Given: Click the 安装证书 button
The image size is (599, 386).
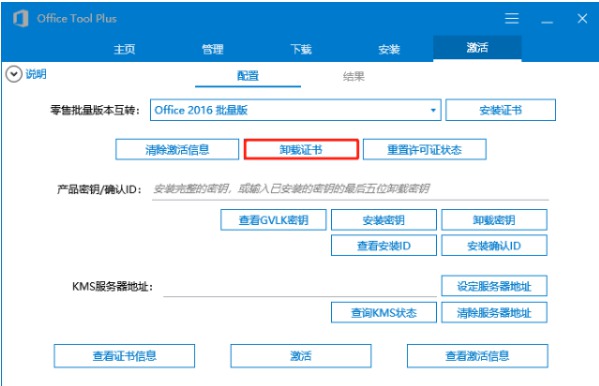Looking at the screenshot, I should click(500, 110).
